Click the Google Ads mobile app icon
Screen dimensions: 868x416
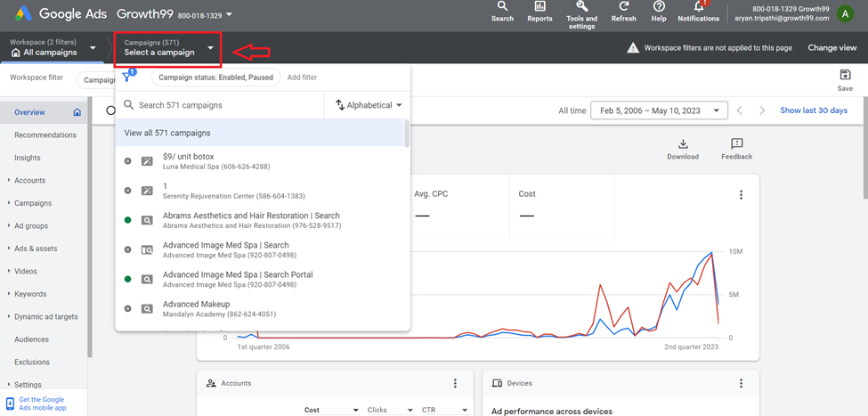point(10,404)
